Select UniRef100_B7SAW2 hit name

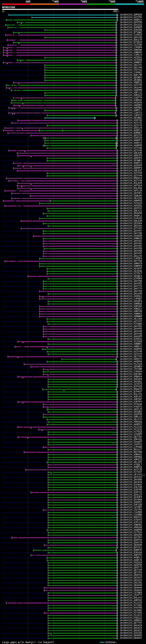point(131,32)
